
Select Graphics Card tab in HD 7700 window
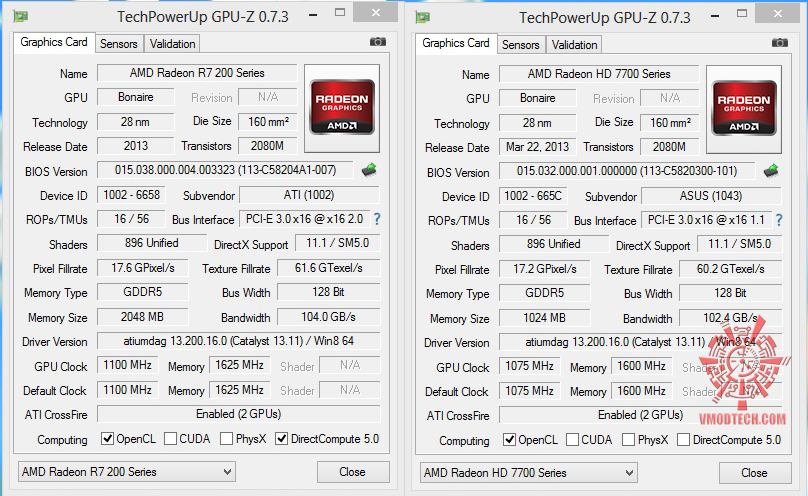coord(456,43)
